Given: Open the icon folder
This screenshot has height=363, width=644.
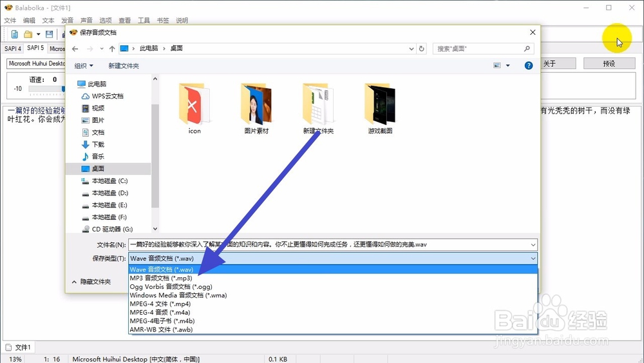Looking at the screenshot, I should click(x=194, y=108).
